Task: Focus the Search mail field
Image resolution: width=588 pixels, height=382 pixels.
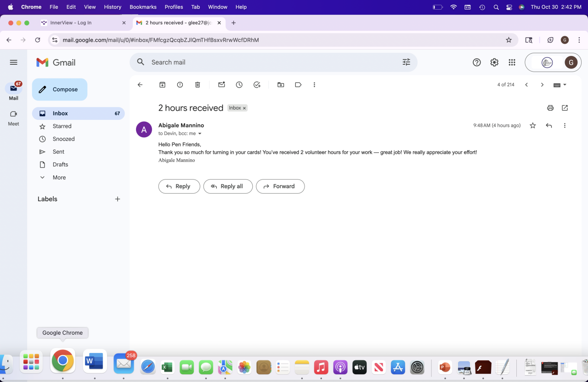Action: (273, 62)
